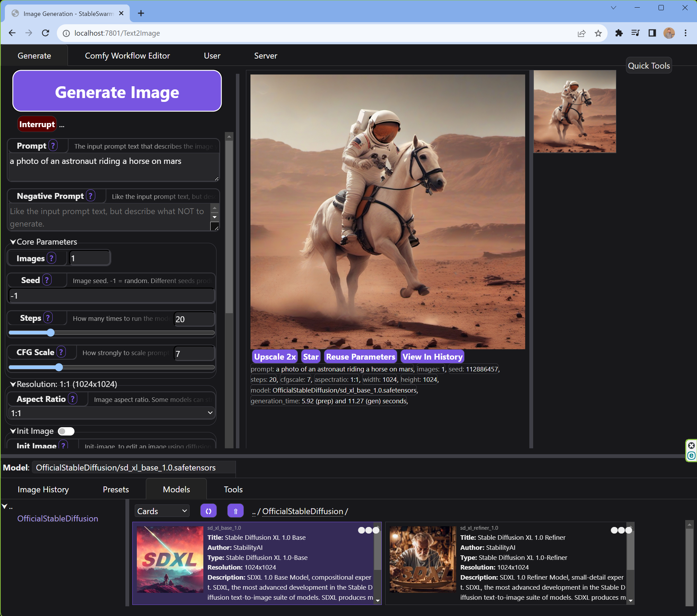
Task: Click the Prompt help question mark
Action: (53, 146)
